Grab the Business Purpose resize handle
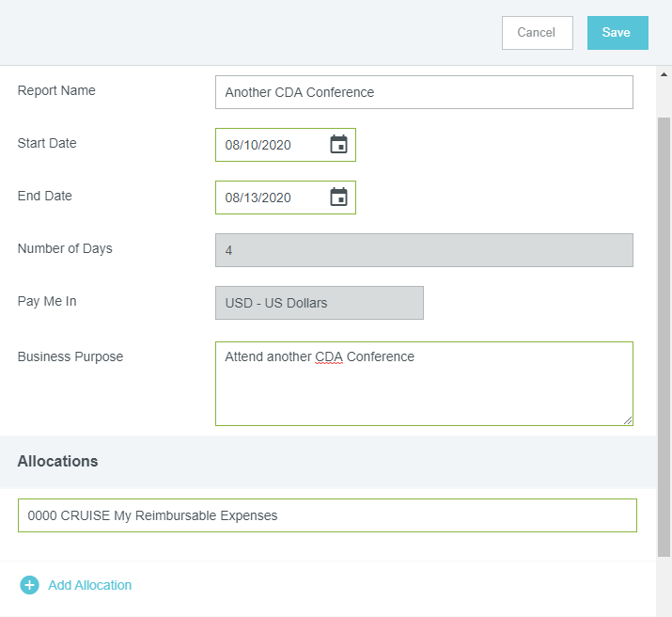Screen dimensions: 672x617 click(x=627, y=419)
